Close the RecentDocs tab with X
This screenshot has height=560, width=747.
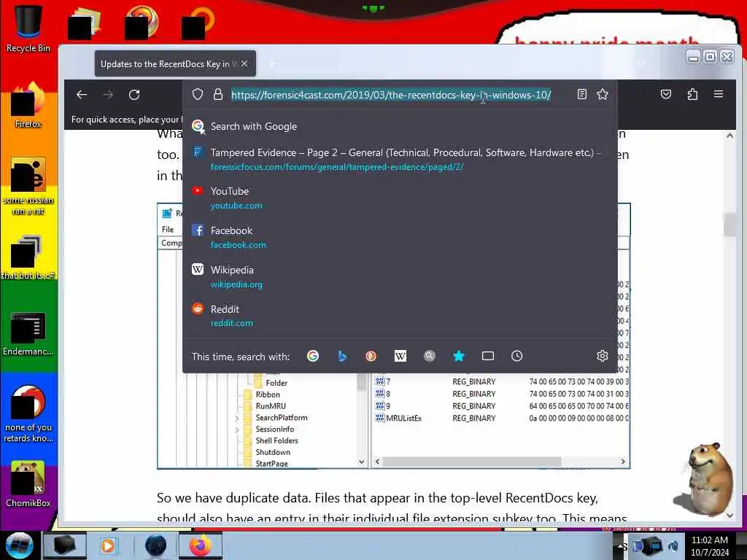244,63
